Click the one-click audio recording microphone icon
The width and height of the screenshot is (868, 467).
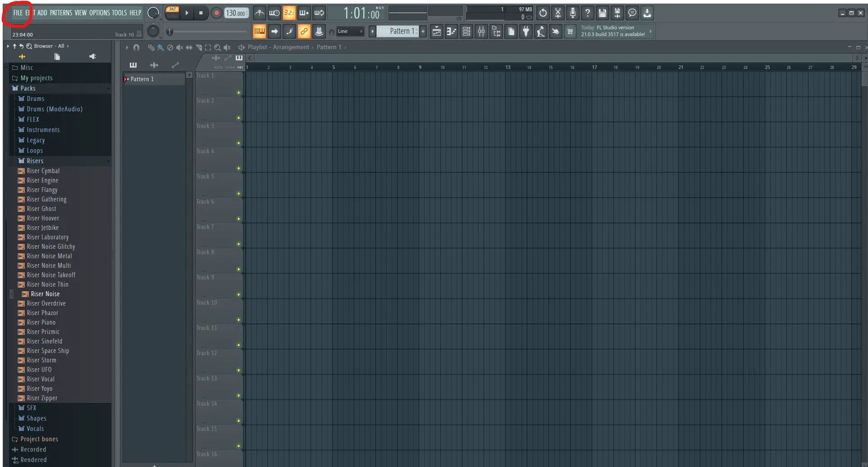[573, 13]
